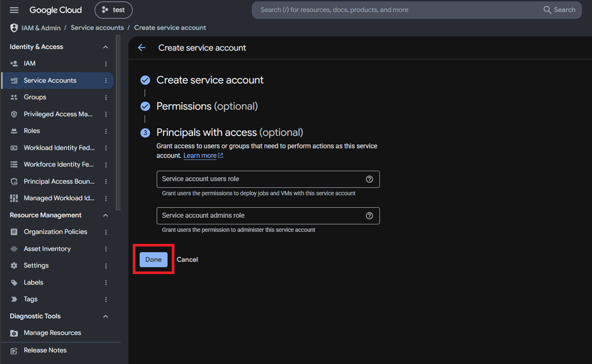Click the Manage Resources folder icon
The height and width of the screenshot is (364, 592).
[x=14, y=333]
